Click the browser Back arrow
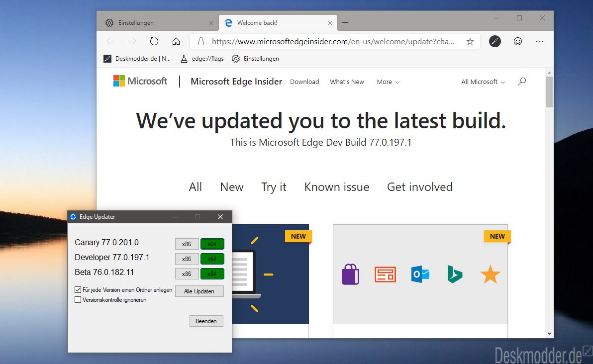The image size is (593, 364). [110, 41]
